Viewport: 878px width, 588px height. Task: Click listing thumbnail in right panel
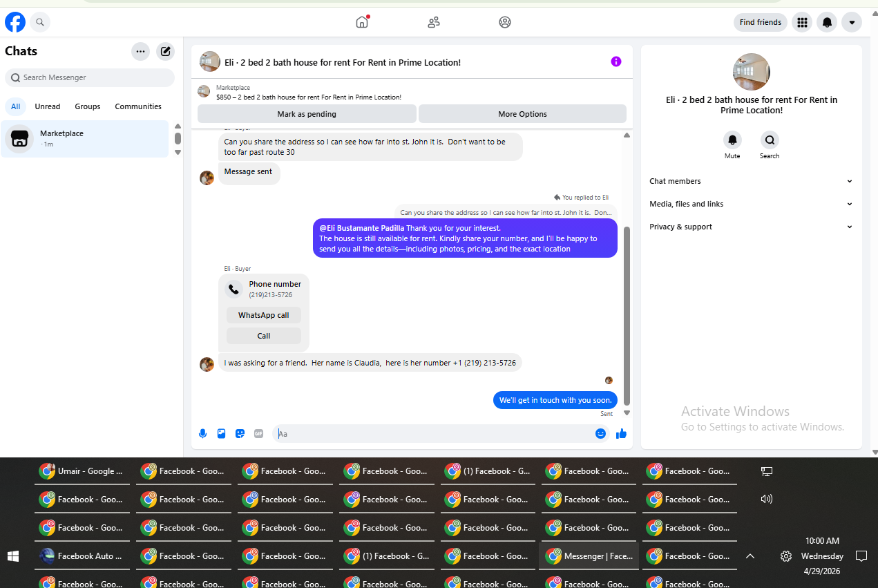pyautogui.click(x=752, y=72)
